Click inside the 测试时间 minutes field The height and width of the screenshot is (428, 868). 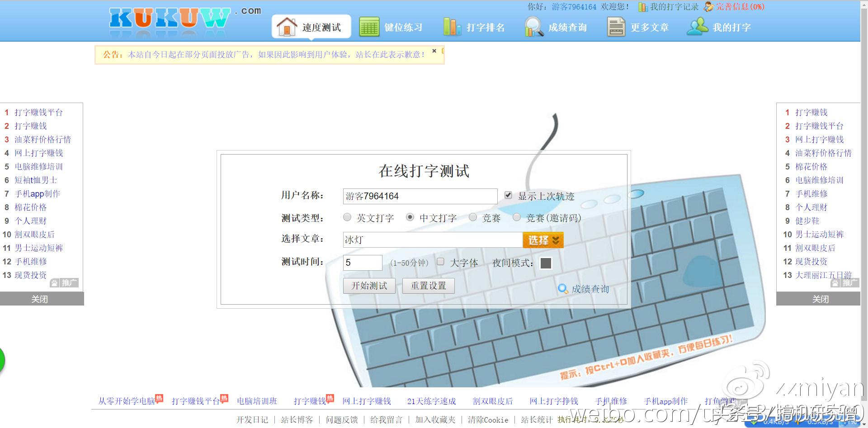362,263
